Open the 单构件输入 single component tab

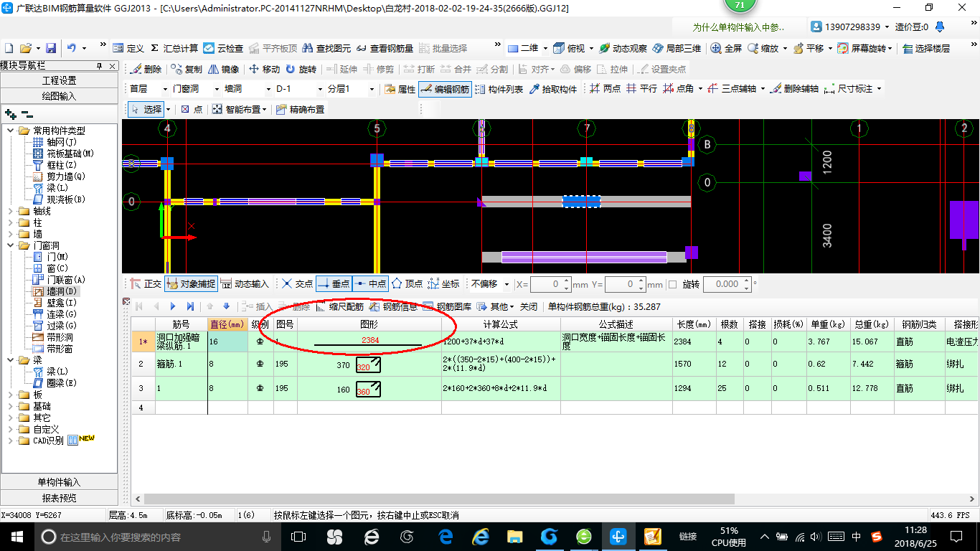(59, 482)
